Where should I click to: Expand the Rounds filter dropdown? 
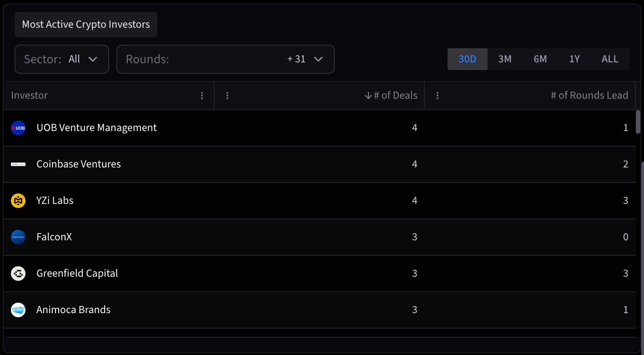(x=226, y=59)
